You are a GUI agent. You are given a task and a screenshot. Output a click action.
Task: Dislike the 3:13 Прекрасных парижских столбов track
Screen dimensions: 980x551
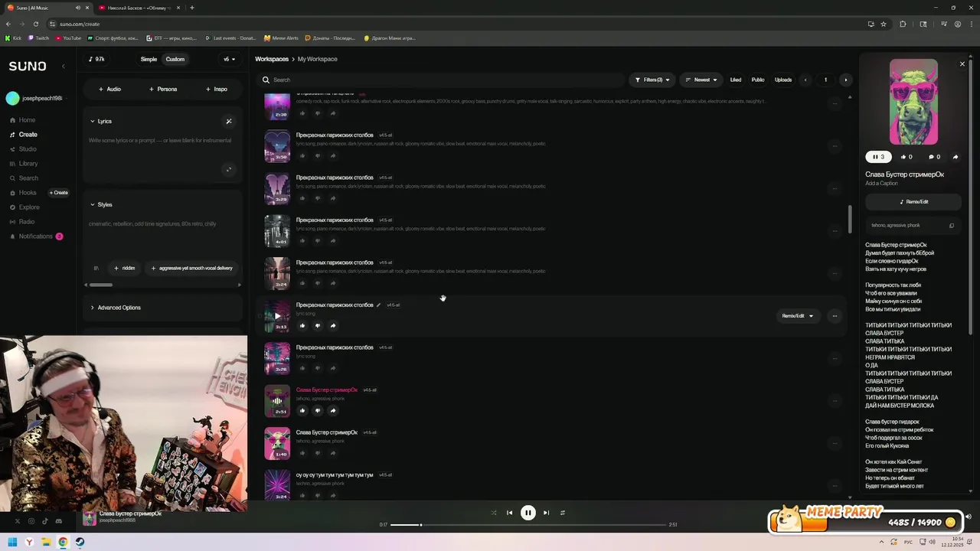318,325
